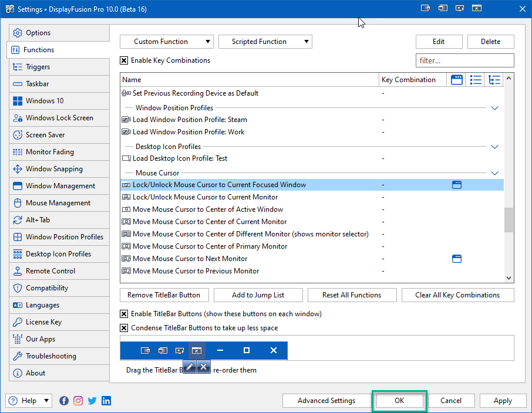Screen dimensions: 532x413
Task: Click fourth DisplayFusion button in window title bar
Action: tap(477, 8)
